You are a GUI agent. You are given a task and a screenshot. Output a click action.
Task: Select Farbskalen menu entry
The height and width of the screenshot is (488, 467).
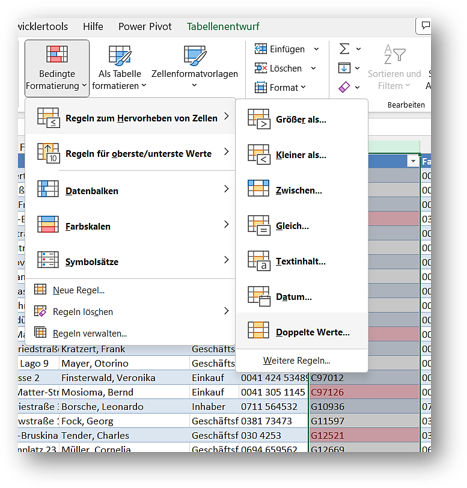point(130,225)
